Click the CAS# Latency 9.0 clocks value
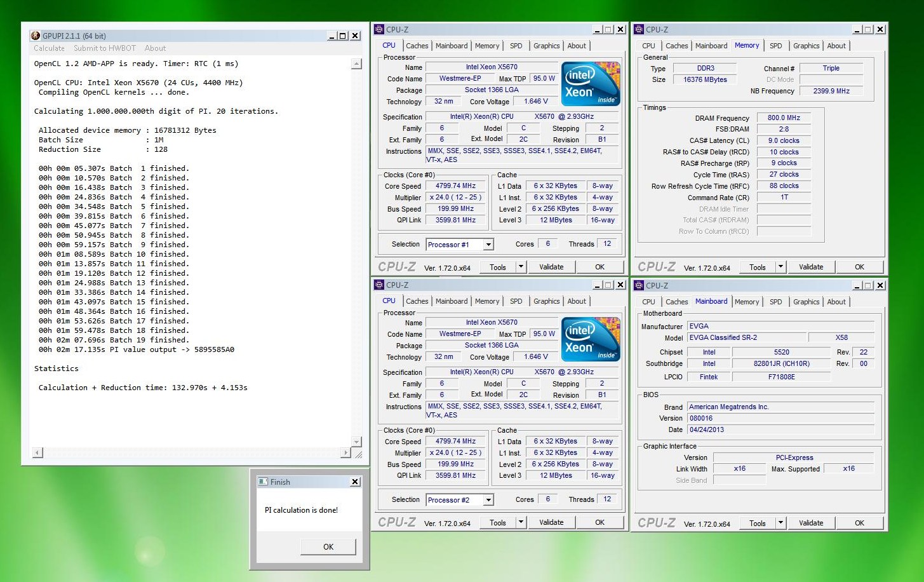 click(x=784, y=140)
